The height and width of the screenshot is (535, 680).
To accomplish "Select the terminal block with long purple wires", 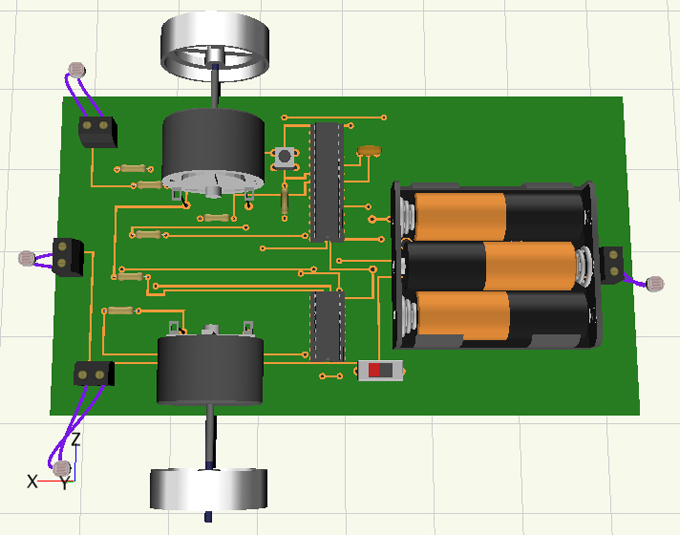I will [94, 373].
